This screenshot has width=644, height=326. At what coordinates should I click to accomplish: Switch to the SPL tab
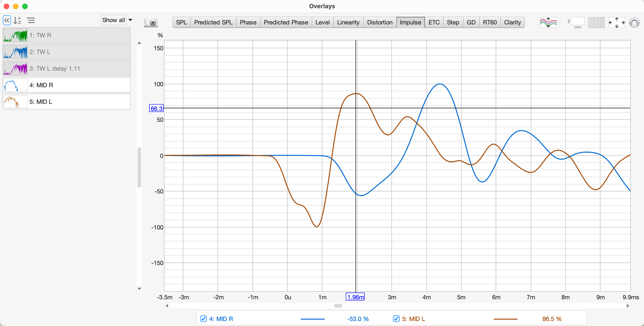click(181, 22)
